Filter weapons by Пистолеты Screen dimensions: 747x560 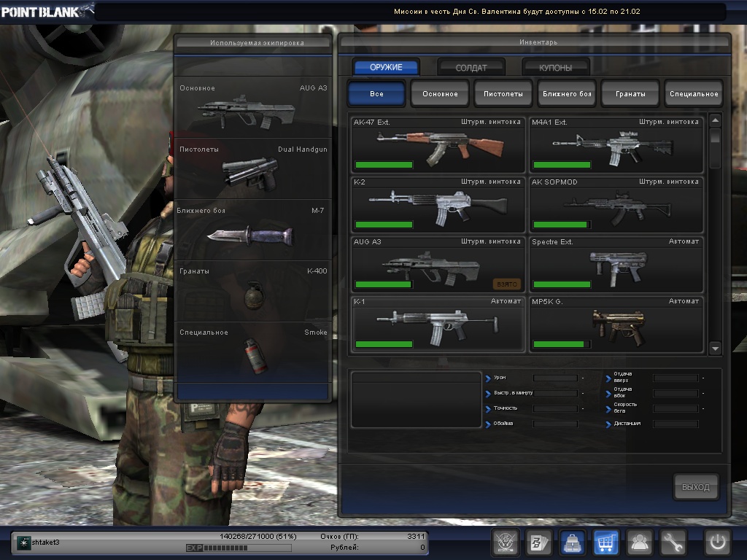[x=503, y=93]
